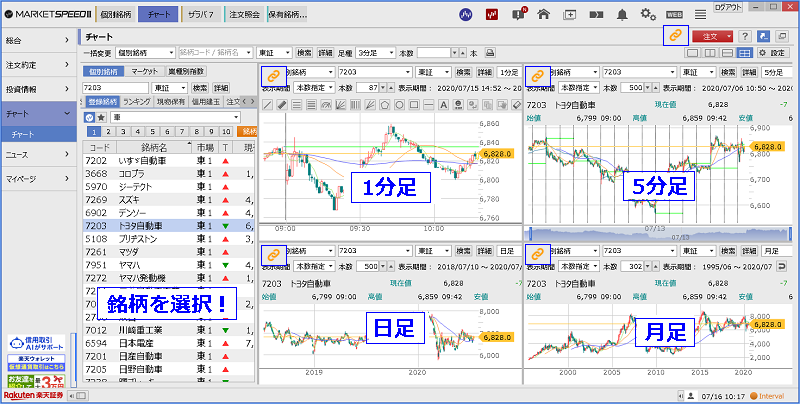Open the マーケット tab in list panel
This screenshot has height=404, width=800.
[144, 72]
